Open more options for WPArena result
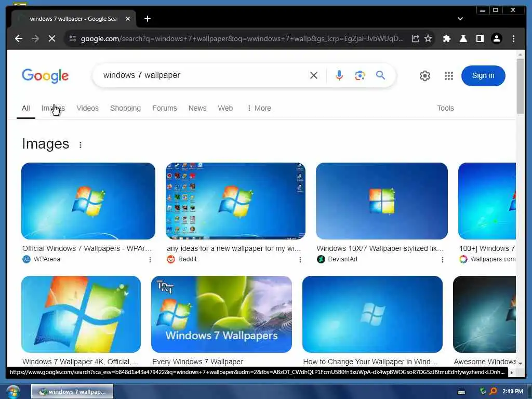The width and height of the screenshot is (532, 399). click(x=150, y=260)
